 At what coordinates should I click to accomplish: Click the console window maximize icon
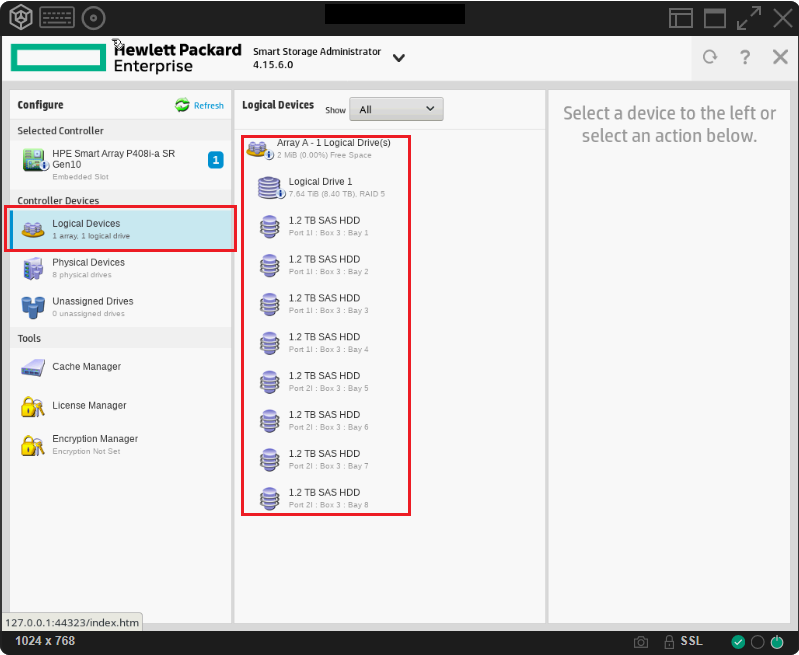714,18
